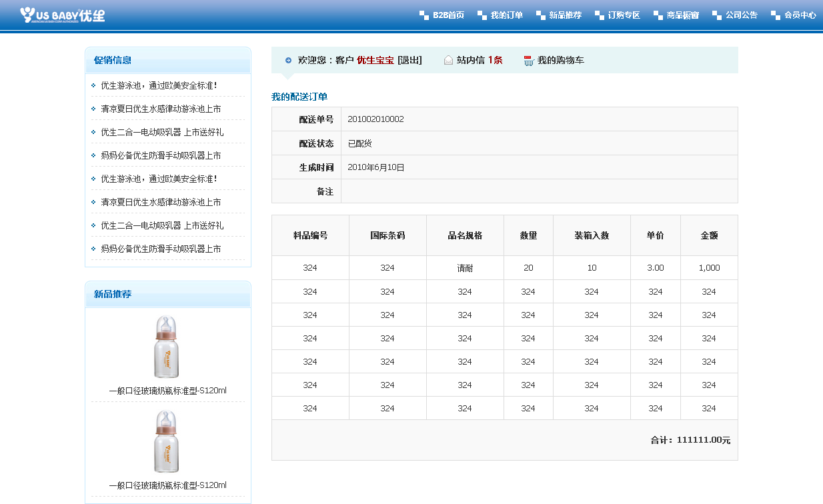Open 清凉夏日优生水感律动游泳池上市 promotion link
The height and width of the screenshot is (504, 823).
(161, 109)
